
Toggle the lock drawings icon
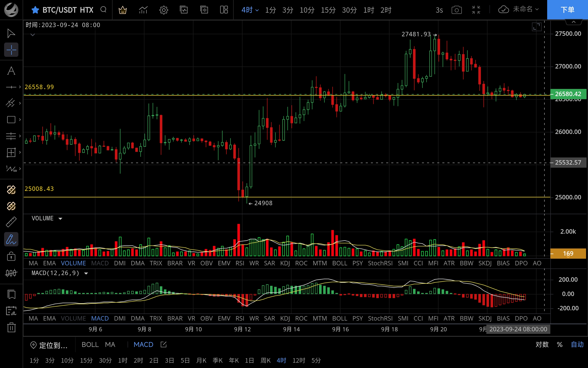click(x=11, y=256)
